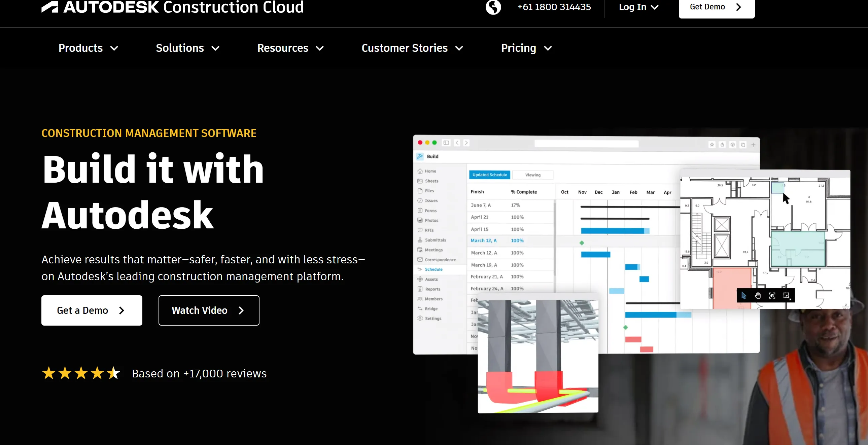Screen dimensions: 868x445
Task: Expand the Pricing menu
Action: [x=526, y=48]
